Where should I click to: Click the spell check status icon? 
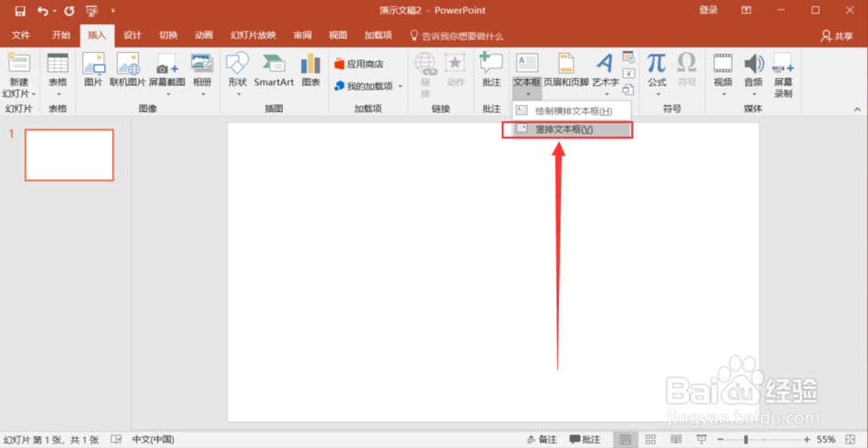[116, 439]
